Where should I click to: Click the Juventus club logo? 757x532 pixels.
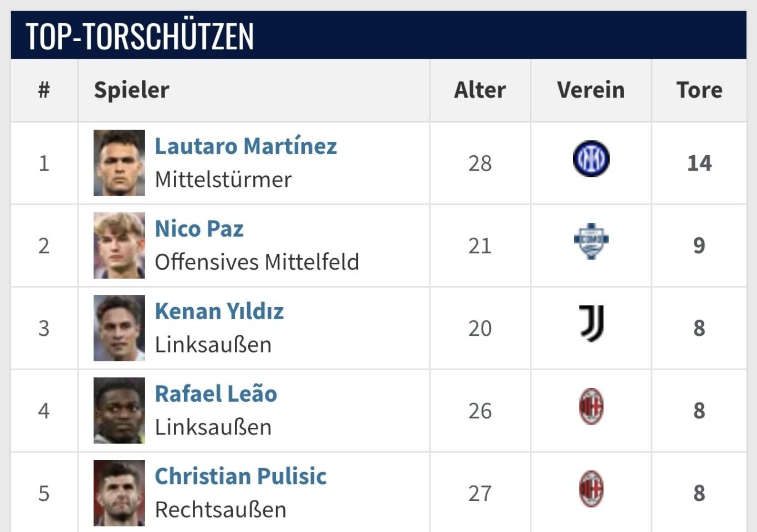[591, 323]
